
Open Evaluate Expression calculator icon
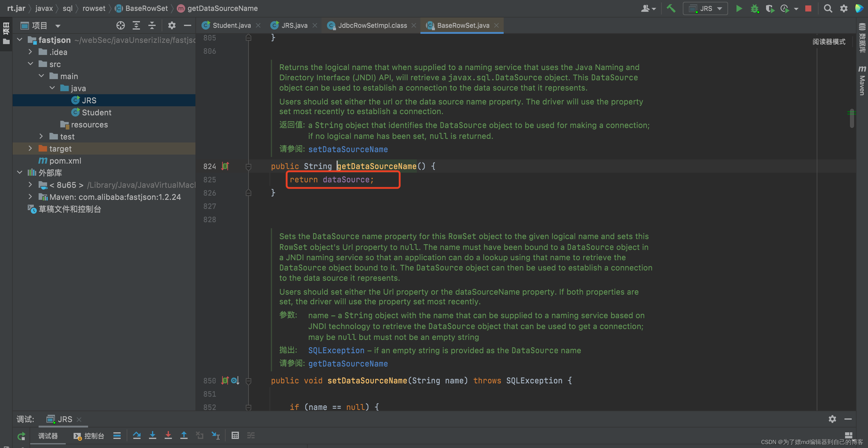pyautogui.click(x=235, y=435)
